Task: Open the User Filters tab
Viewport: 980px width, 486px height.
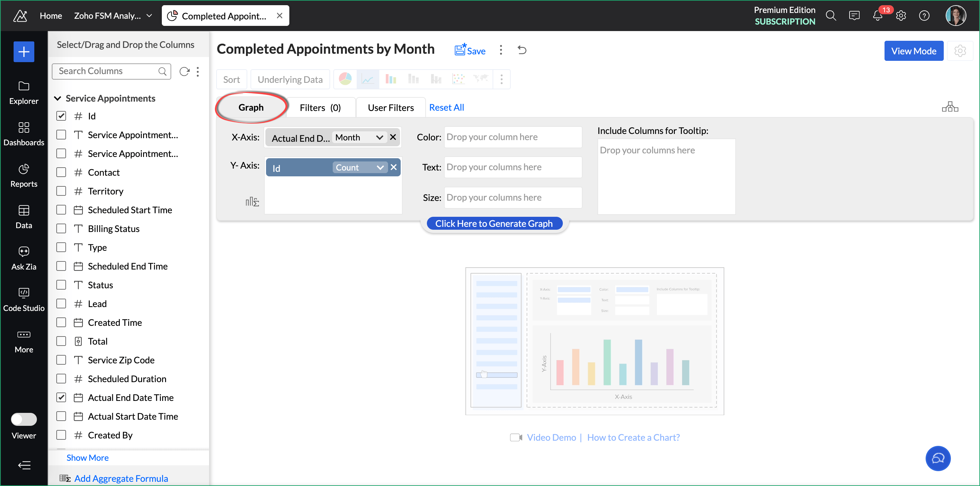Action: tap(390, 108)
